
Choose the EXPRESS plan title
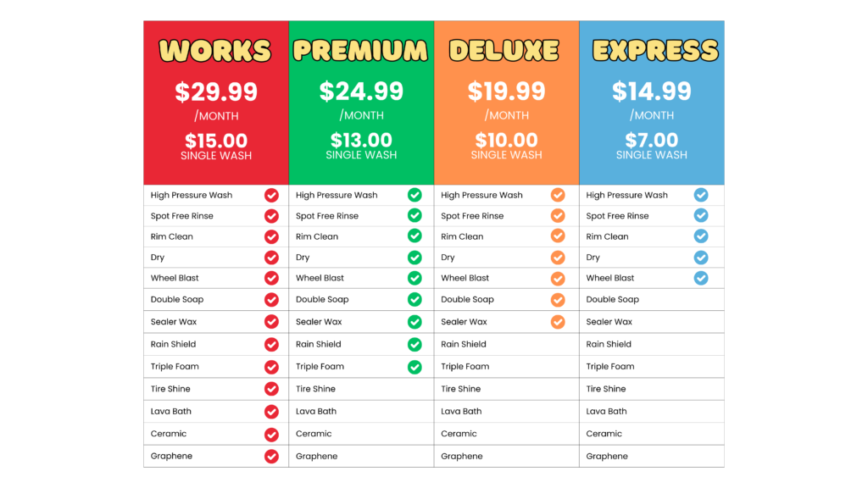pyautogui.click(x=655, y=50)
